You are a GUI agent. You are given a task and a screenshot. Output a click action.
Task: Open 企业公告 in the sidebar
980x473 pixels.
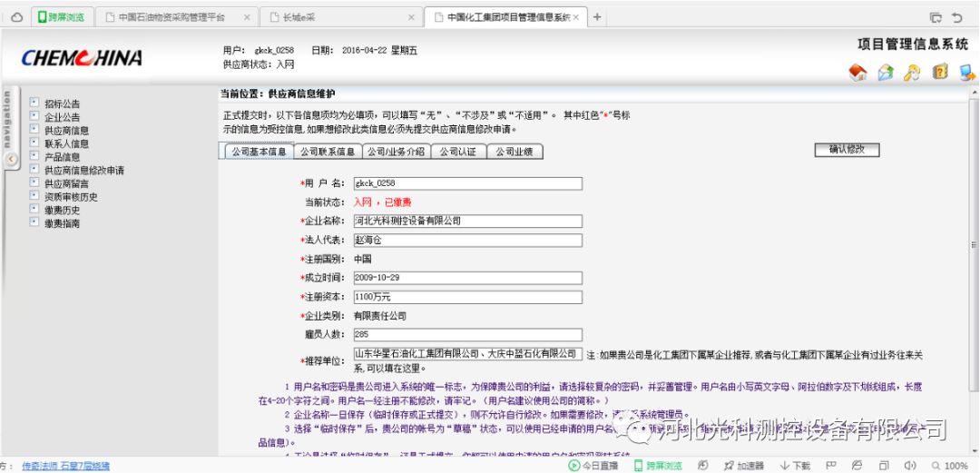62,117
